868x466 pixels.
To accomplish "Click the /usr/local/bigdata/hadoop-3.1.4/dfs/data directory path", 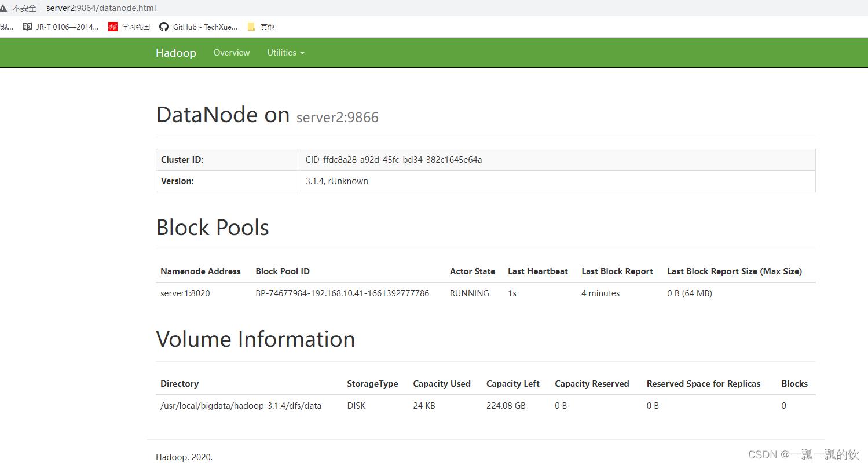I will tap(241, 406).
